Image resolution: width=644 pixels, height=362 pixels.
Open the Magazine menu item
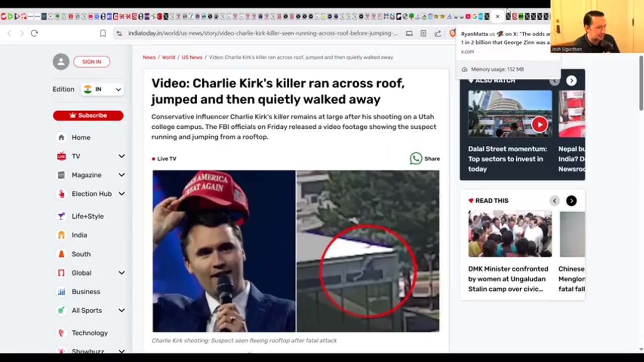(87, 175)
